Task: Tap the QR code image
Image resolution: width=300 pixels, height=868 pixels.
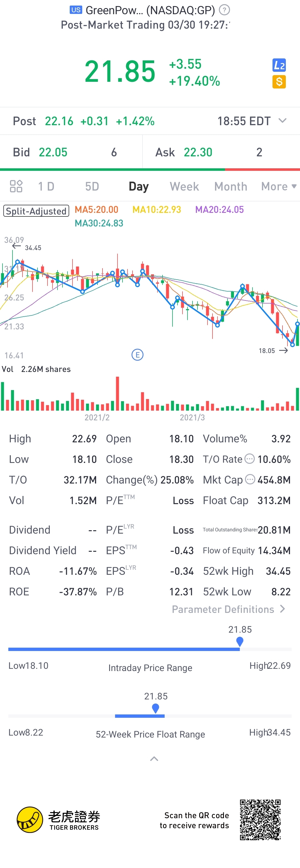Action: pyautogui.click(x=260, y=820)
